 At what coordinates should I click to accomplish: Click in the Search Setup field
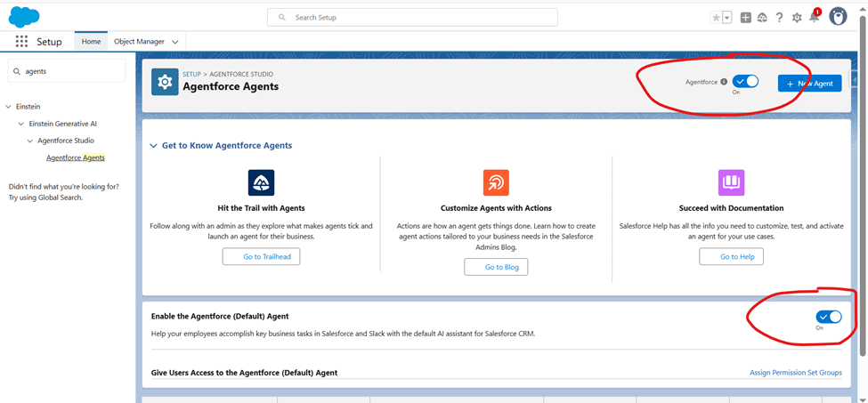(x=412, y=18)
